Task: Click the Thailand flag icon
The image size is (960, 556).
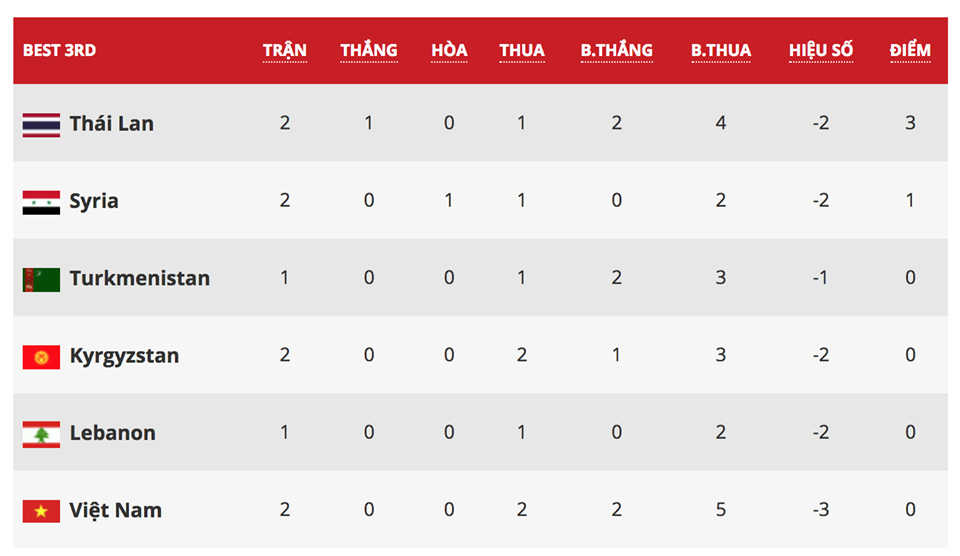Action: [x=41, y=124]
